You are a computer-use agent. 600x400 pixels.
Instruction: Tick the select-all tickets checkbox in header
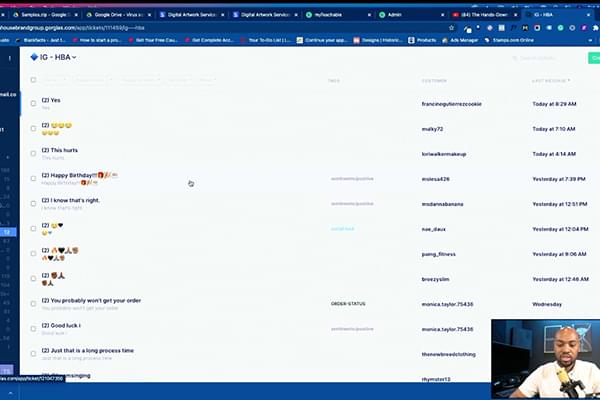point(33,80)
